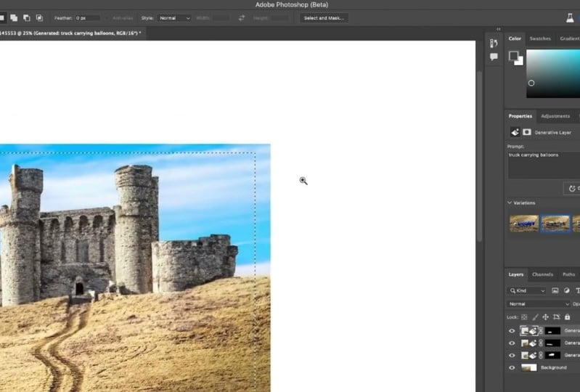
Task: Click the Prompt text box
Action: pos(544,166)
